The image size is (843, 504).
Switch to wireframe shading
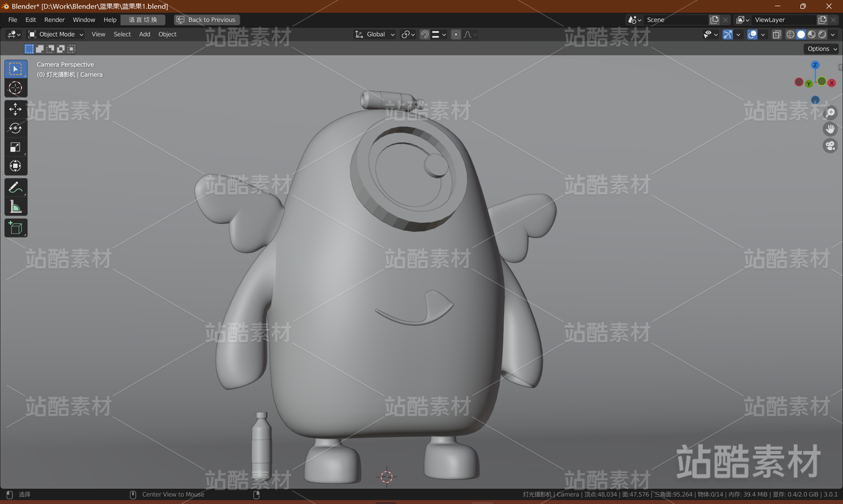coord(790,34)
